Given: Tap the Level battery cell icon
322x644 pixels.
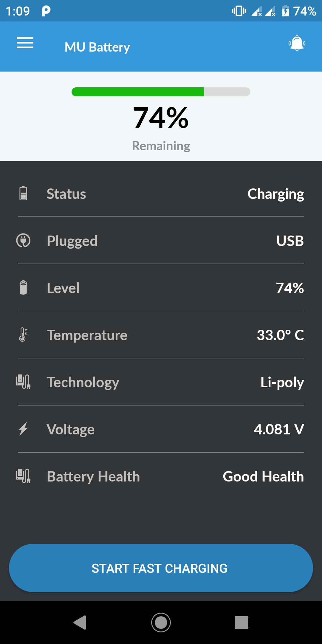Looking at the screenshot, I should 23,288.
